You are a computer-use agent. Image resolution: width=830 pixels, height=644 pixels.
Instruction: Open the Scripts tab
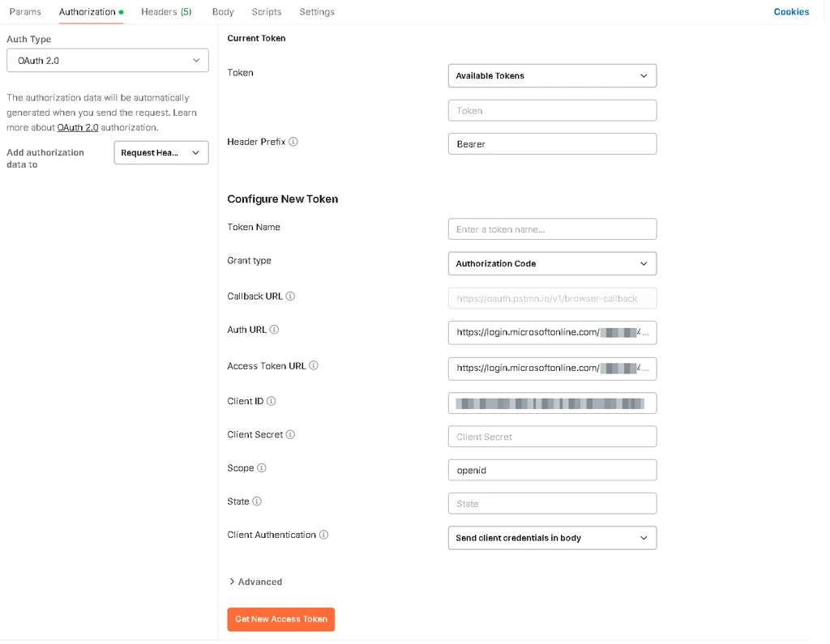(x=266, y=11)
